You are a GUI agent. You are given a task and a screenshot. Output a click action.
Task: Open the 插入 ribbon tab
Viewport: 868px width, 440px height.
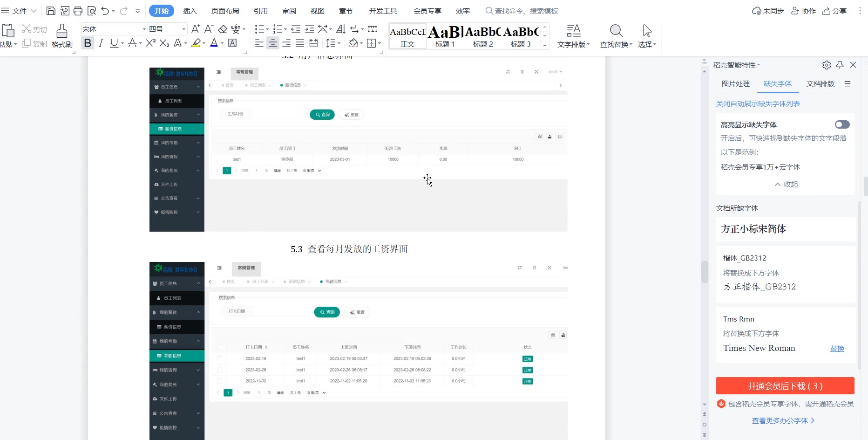(190, 11)
